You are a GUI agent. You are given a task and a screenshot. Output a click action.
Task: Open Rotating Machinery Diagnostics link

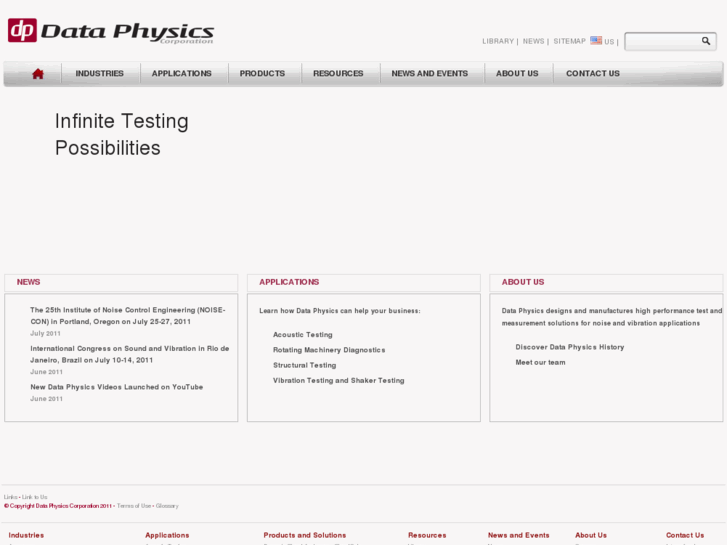(329, 350)
